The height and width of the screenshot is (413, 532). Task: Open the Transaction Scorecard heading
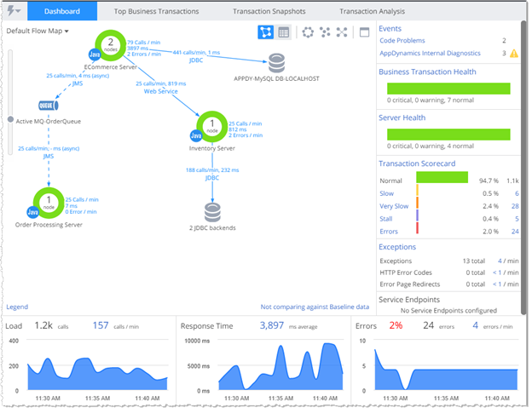point(417,163)
